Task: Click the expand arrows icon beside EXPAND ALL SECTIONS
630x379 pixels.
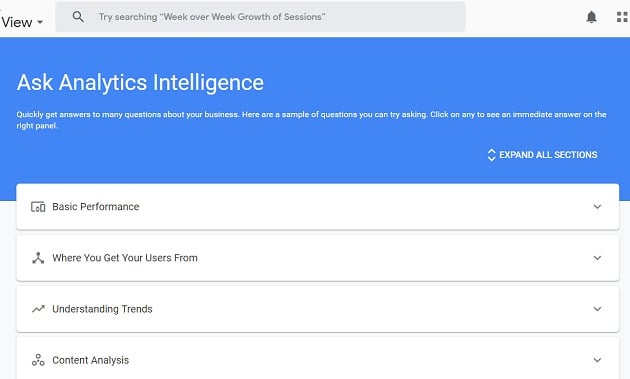Action: 491,155
